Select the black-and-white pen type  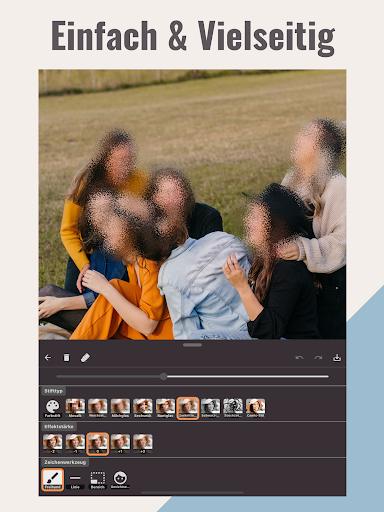pos(210,408)
